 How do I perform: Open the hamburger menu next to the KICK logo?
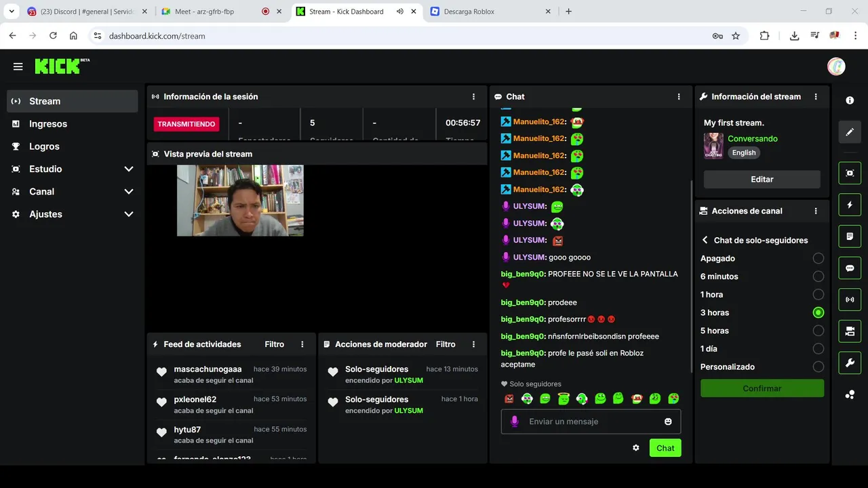click(x=18, y=66)
